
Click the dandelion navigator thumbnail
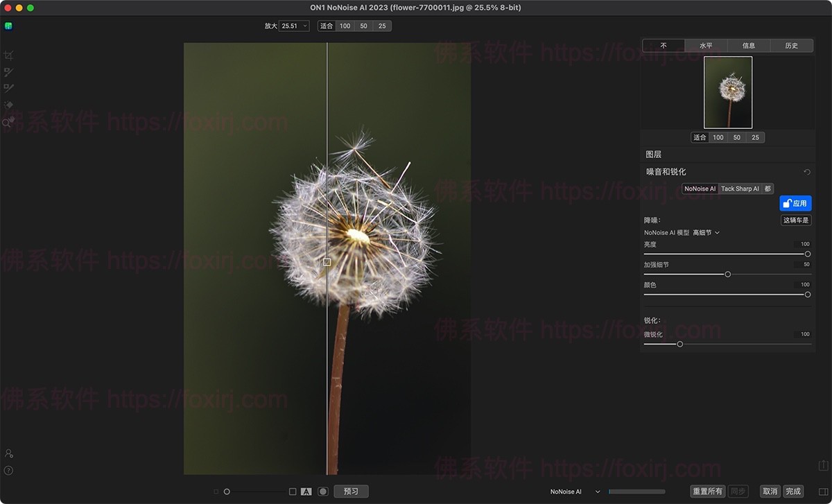tap(728, 92)
